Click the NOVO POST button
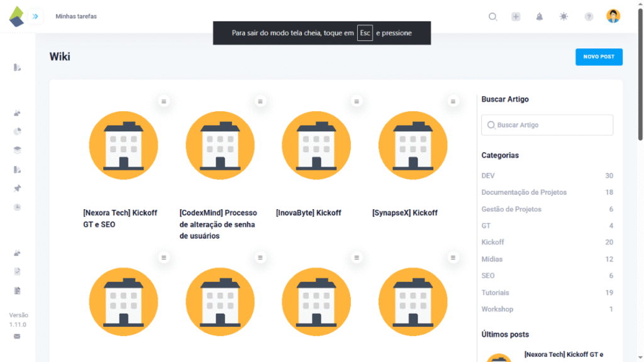 click(x=599, y=57)
